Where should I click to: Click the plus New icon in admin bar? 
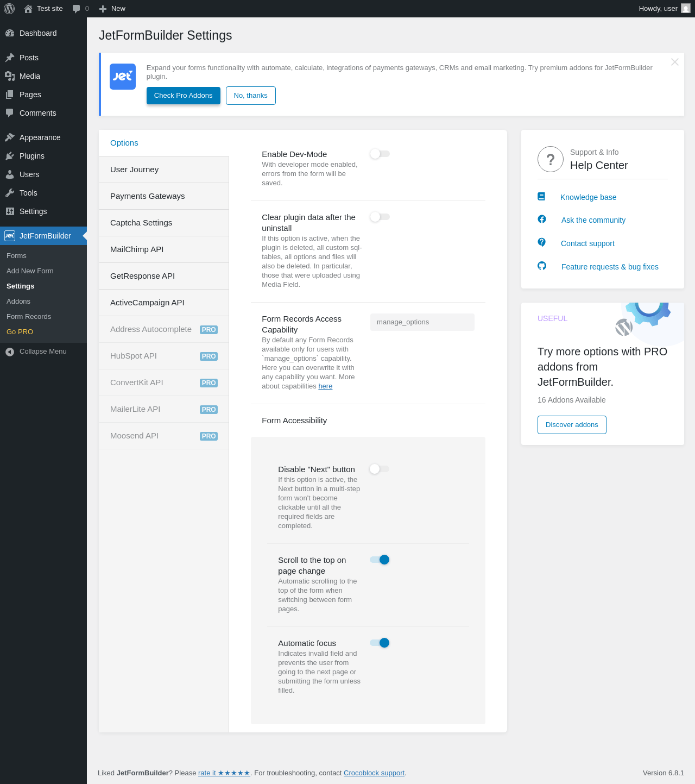[x=103, y=9]
